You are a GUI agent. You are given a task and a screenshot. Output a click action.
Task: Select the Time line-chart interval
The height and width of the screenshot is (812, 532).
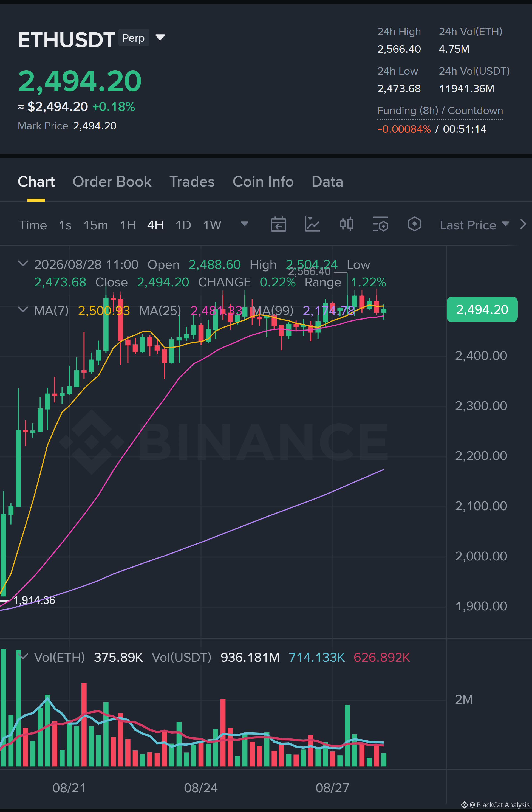click(x=33, y=225)
